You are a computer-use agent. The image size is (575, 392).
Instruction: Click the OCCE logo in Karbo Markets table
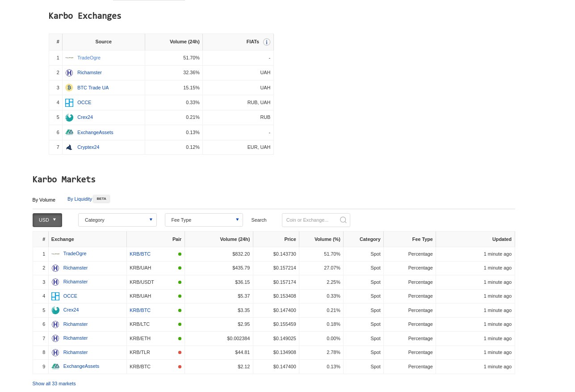[55, 296]
